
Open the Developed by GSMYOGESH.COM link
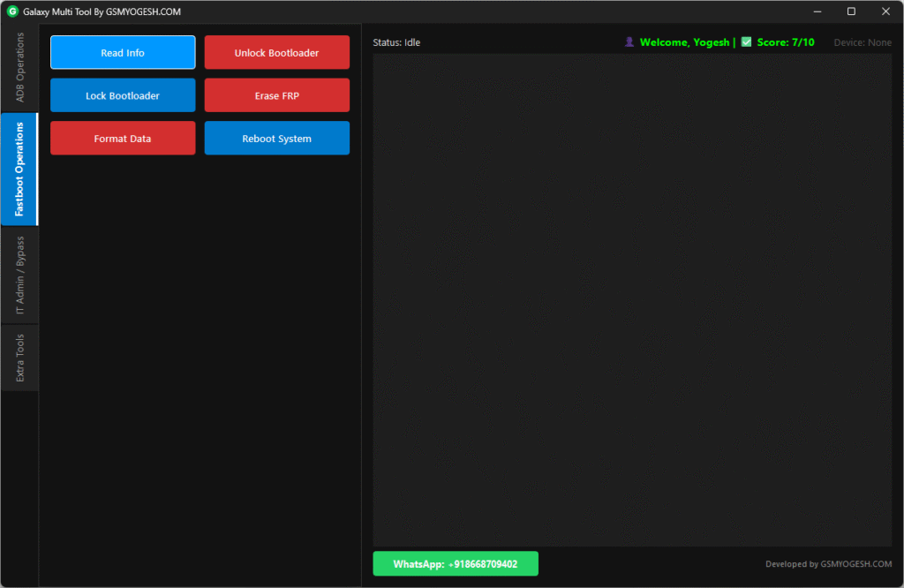(x=828, y=564)
